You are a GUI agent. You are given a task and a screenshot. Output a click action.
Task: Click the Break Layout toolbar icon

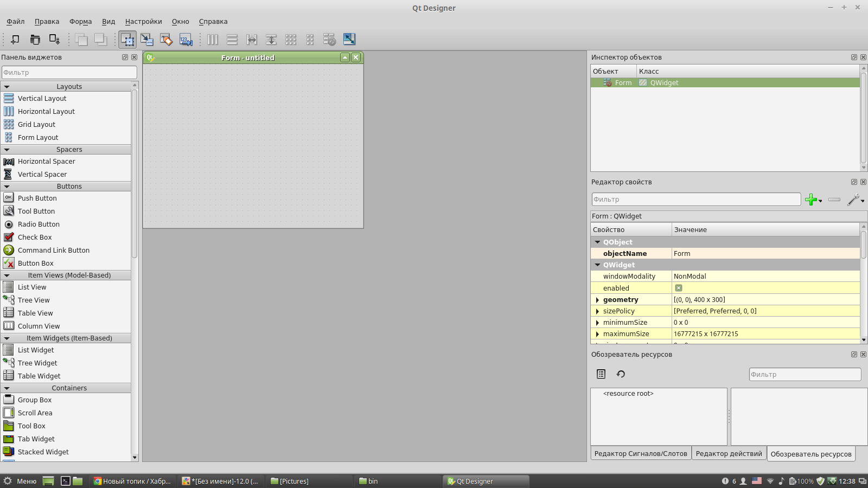[x=329, y=39]
